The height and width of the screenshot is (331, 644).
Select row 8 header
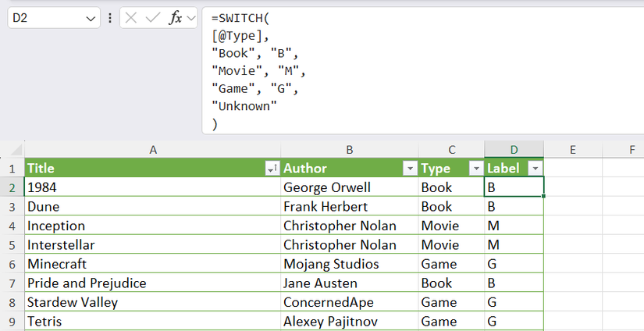[12, 302]
